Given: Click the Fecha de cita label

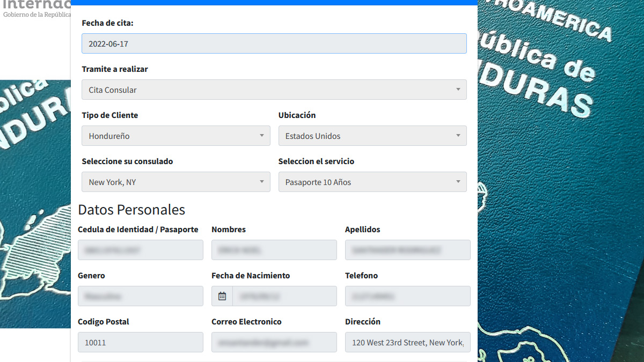Looking at the screenshot, I should click(x=107, y=23).
